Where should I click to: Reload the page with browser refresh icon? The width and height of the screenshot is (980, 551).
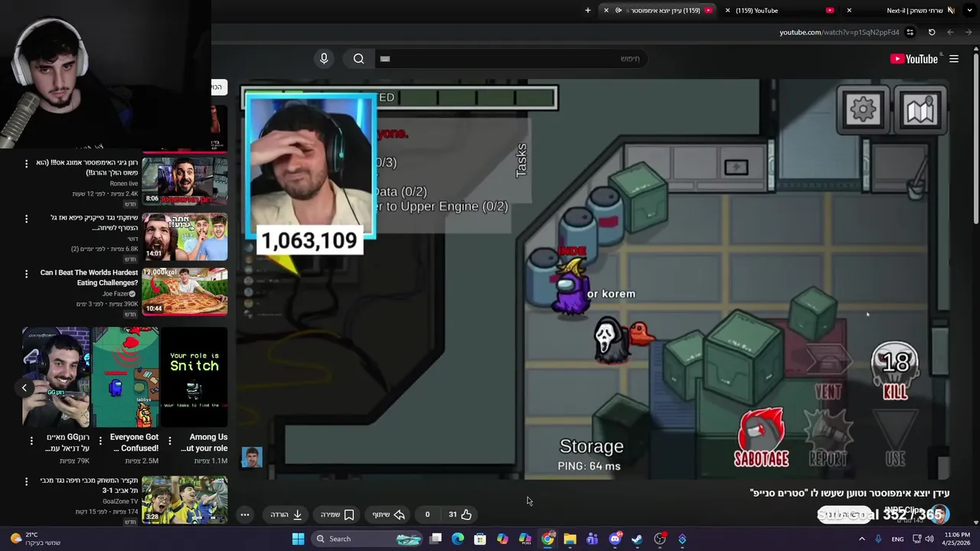coord(932,32)
